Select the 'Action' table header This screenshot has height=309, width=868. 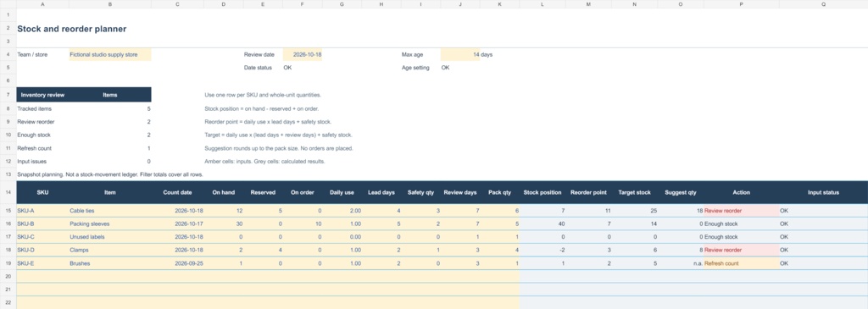coord(741,192)
